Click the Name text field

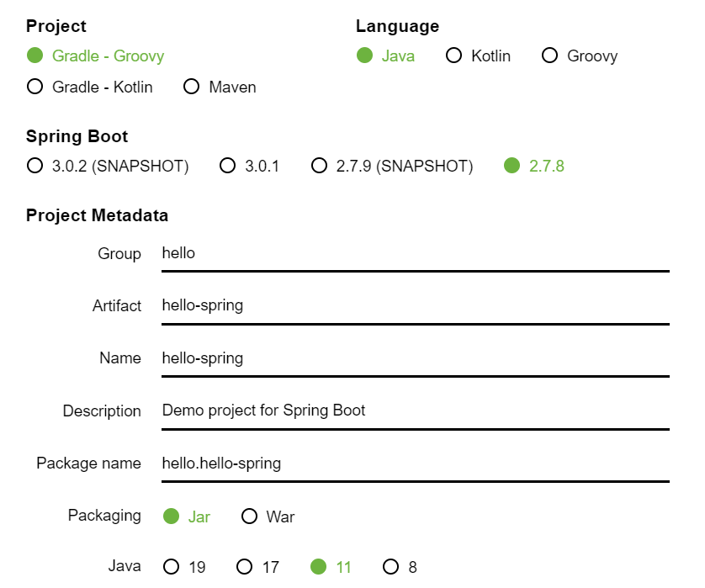pos(415,358)
